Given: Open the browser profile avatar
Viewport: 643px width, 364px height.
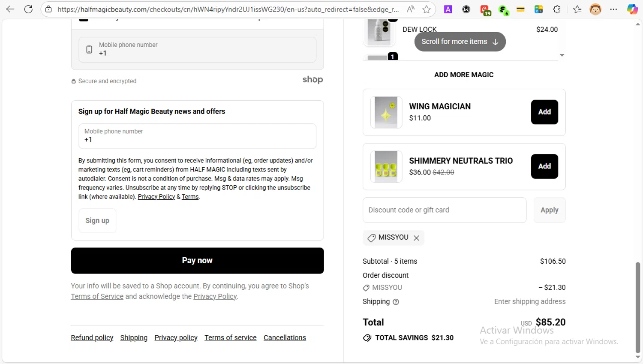Looking at the screenshot, I should (x=595, y=9).
